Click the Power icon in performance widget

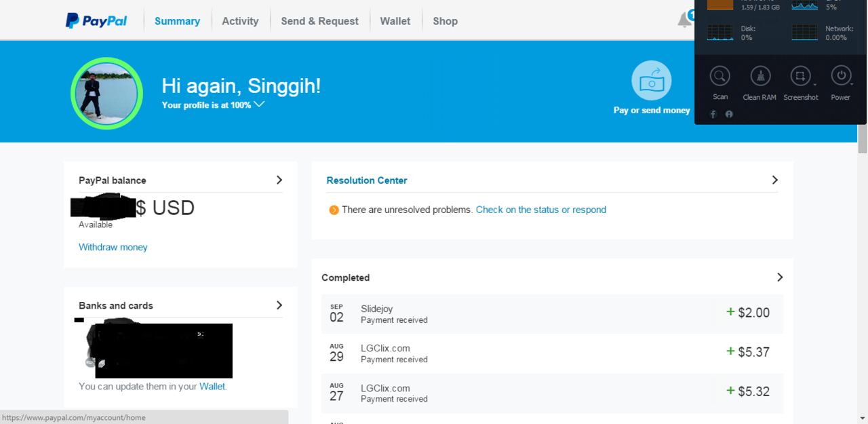point(840,75)
